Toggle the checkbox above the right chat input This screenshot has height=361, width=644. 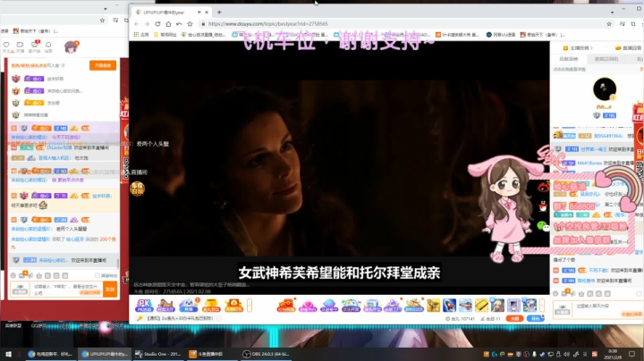(639, 294)
